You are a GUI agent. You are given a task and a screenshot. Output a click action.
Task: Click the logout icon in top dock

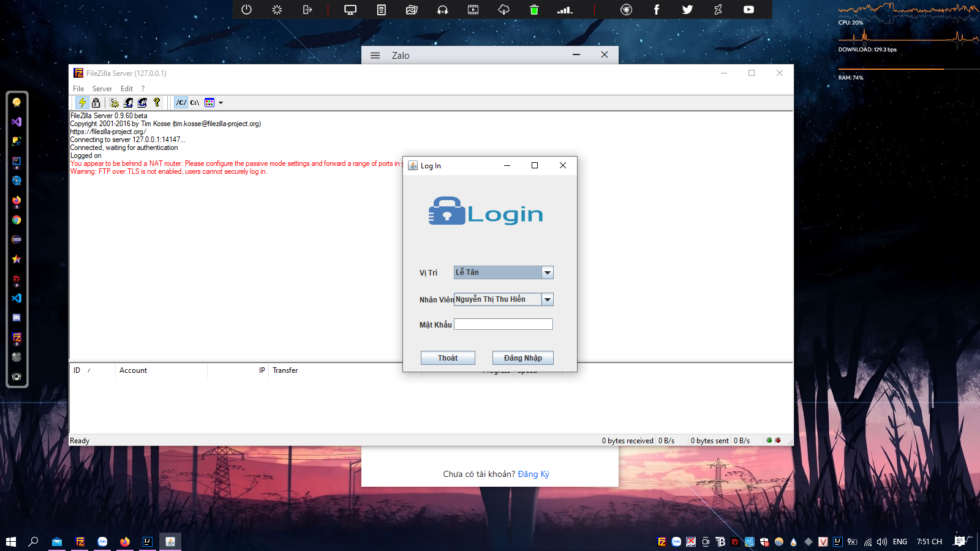tap(307, 10)
